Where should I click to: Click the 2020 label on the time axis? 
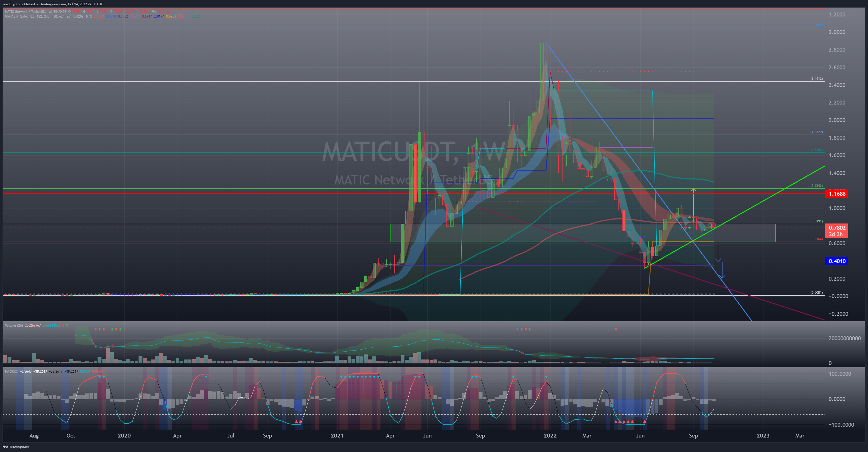click(x=124, y=436)
